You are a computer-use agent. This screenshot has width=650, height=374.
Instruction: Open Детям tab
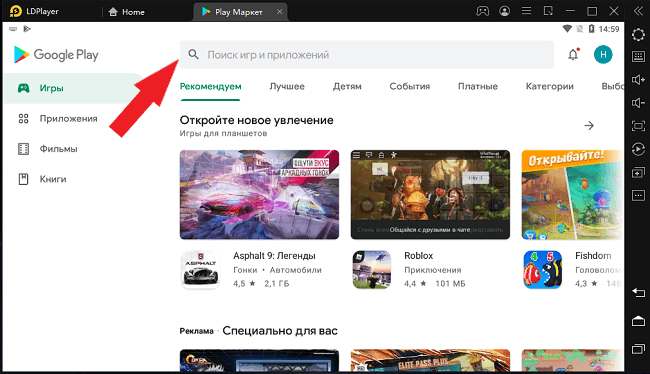[347, 86]
